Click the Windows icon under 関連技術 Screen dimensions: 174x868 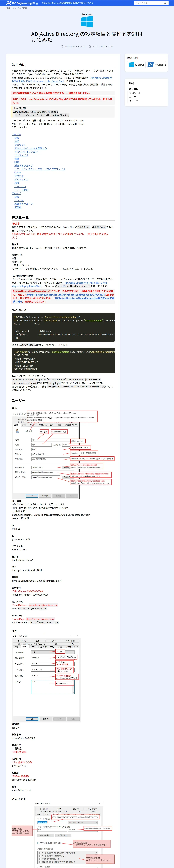[x=131, y=65]
